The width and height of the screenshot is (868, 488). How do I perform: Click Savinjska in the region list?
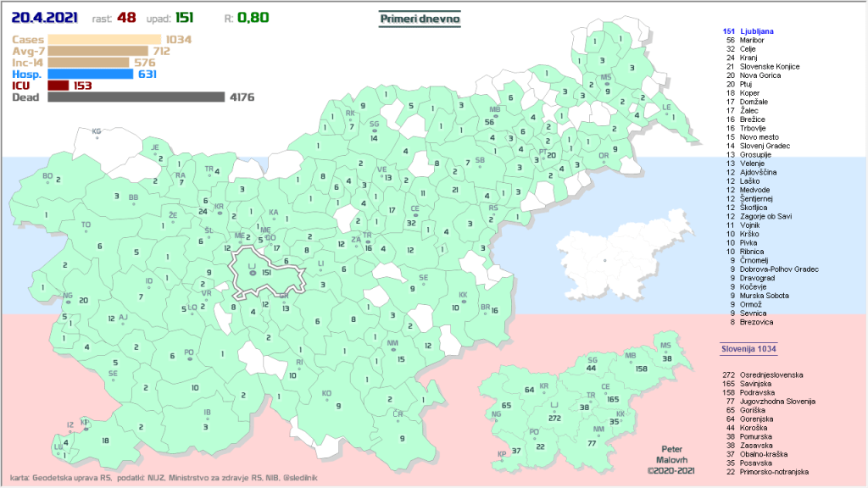(757, 384)
